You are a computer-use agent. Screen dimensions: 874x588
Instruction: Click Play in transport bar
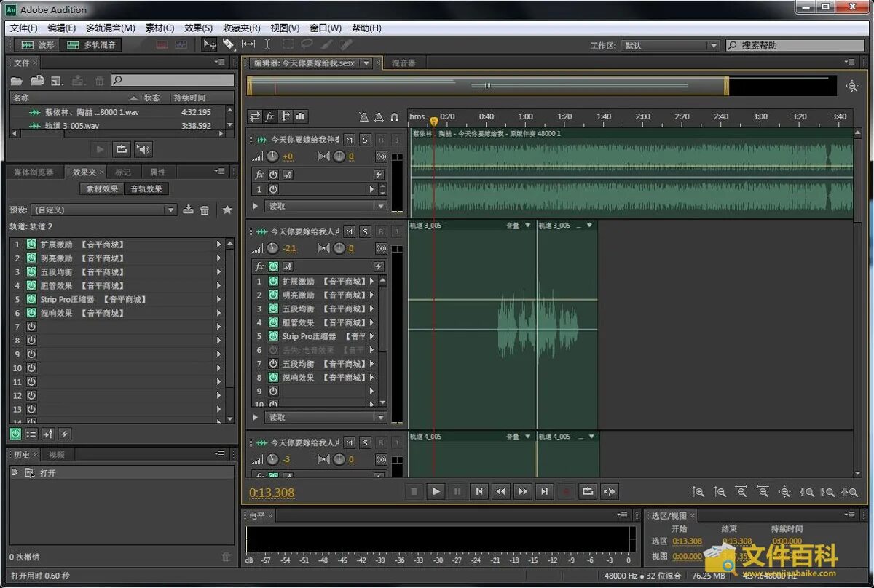[436, 491]
